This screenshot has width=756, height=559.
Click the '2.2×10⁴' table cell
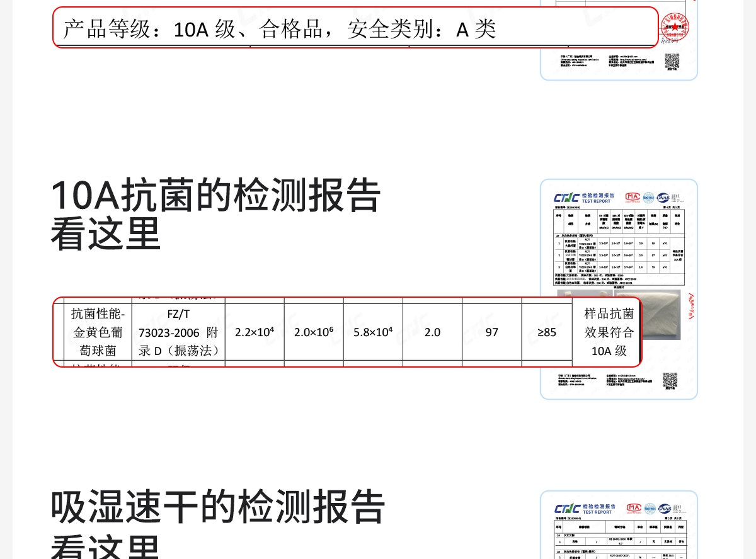[x=255, y=332]
